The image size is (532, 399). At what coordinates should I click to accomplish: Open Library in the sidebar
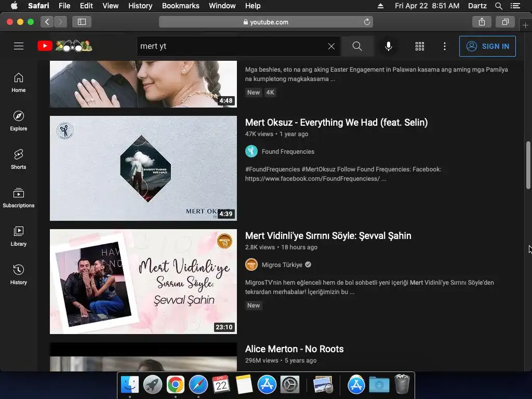click(19, 236)
